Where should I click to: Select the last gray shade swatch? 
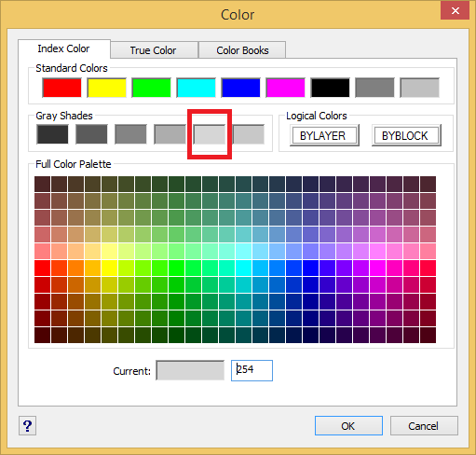[249, 134]
